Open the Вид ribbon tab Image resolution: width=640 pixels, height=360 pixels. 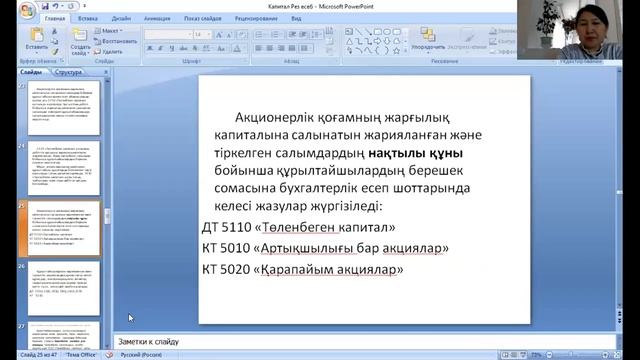pyautogui.click(x=296, y=18)
